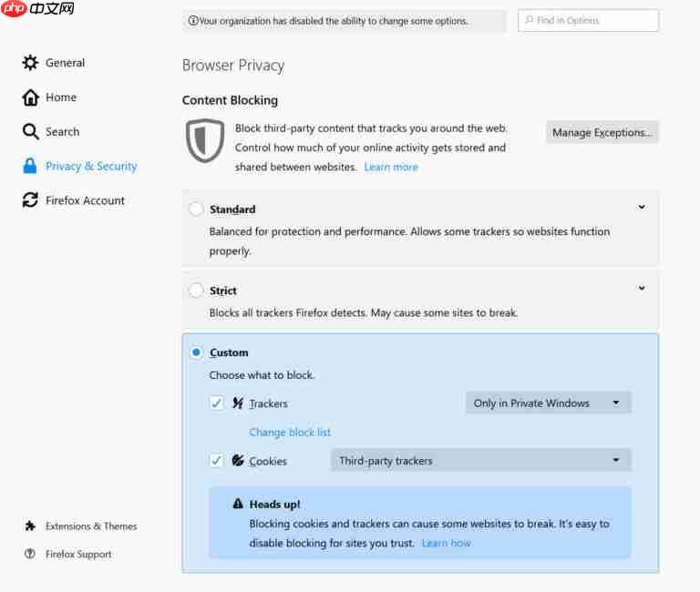The height and width of the screenshot is (592, 700).
Task: Uncheck the Trackers checkbox
Action: coord(216,403)
